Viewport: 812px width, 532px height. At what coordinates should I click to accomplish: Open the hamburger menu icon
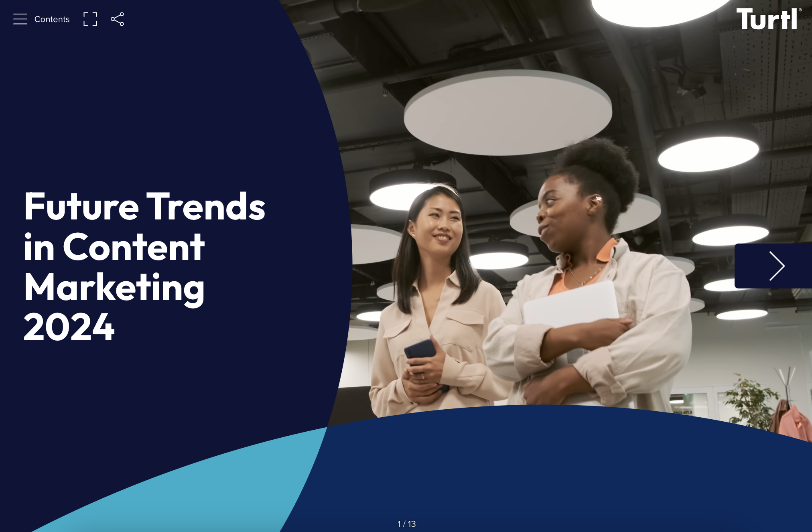tap(20, 19)
